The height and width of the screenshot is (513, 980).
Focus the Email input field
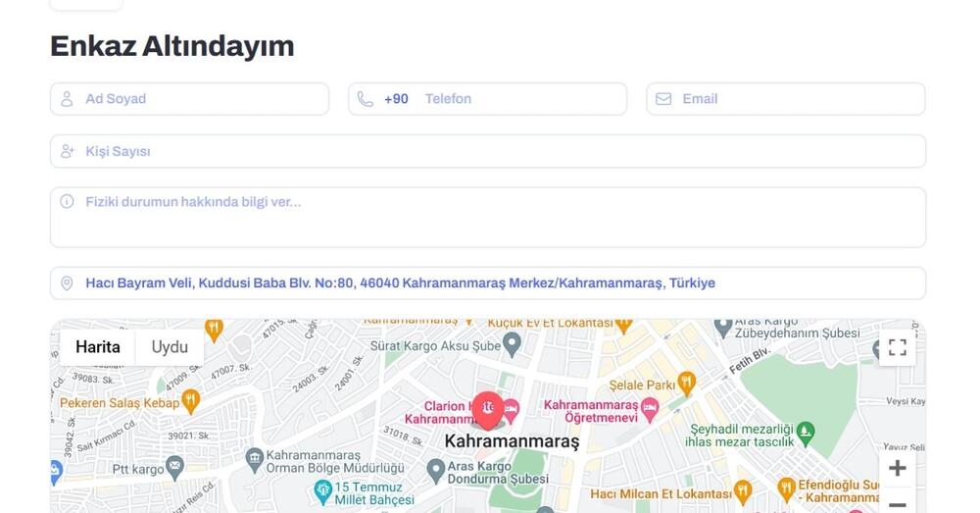(x=786, y=99)
